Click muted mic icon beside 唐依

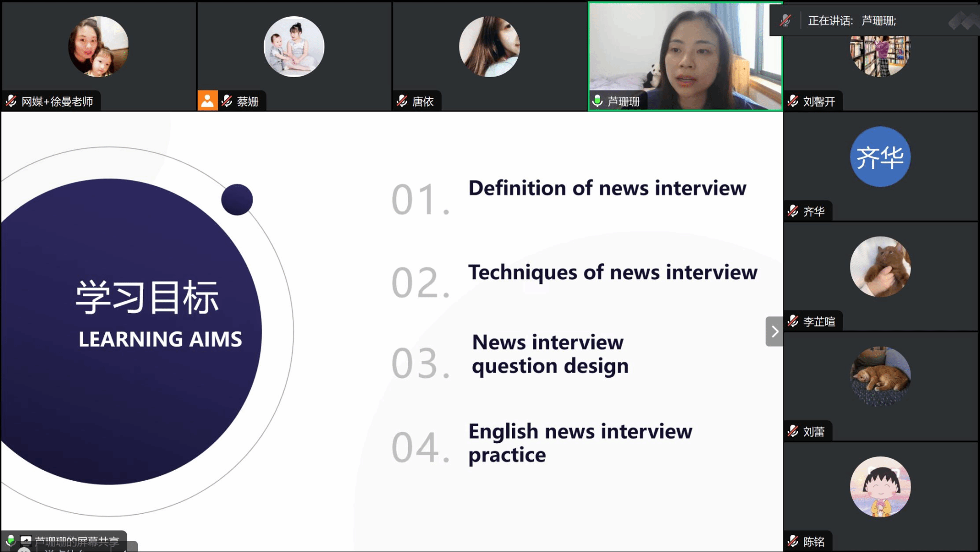tap(402, 101)
